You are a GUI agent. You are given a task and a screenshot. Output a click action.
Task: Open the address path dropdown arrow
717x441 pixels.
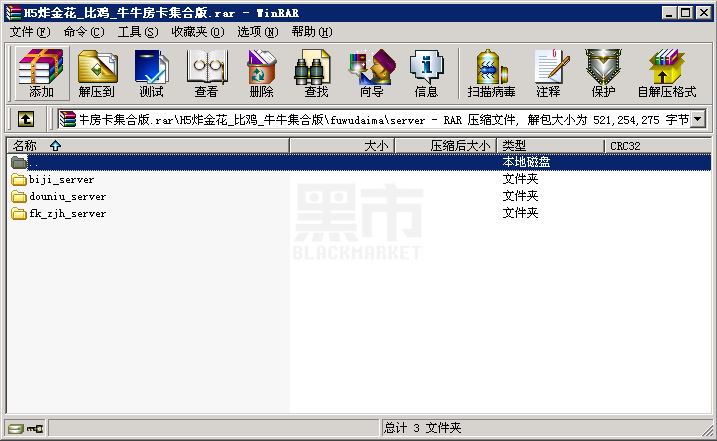697,120
